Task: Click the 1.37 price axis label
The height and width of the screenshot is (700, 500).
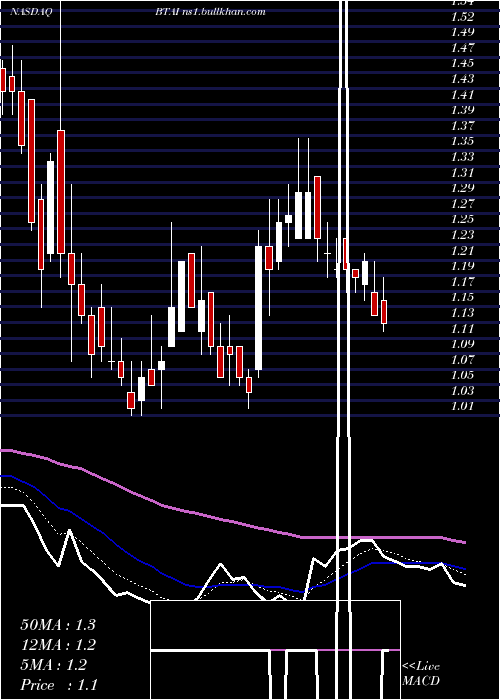Action: [462, 126]
